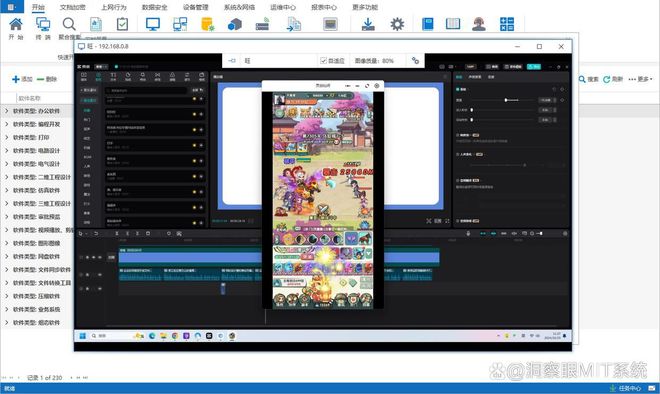Click the 删除 button with minus sign
This screenshot has height=394, width=660.
click(x=47, y=79)
